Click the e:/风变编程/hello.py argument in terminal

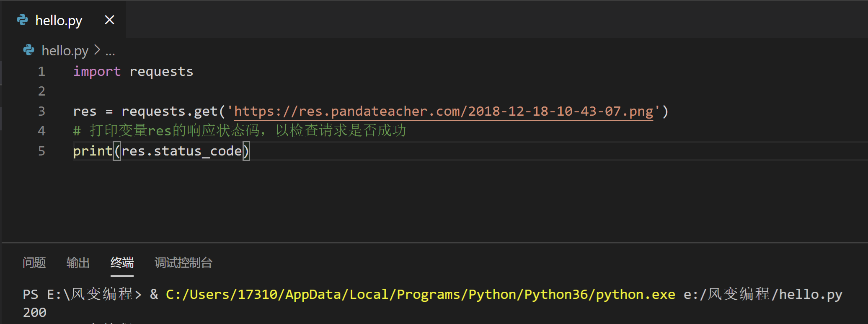click(763, 294)
